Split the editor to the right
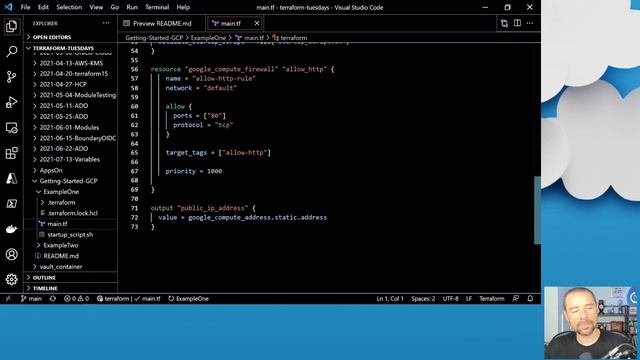The width and height of the screenshot is (640, 360). 517,23
